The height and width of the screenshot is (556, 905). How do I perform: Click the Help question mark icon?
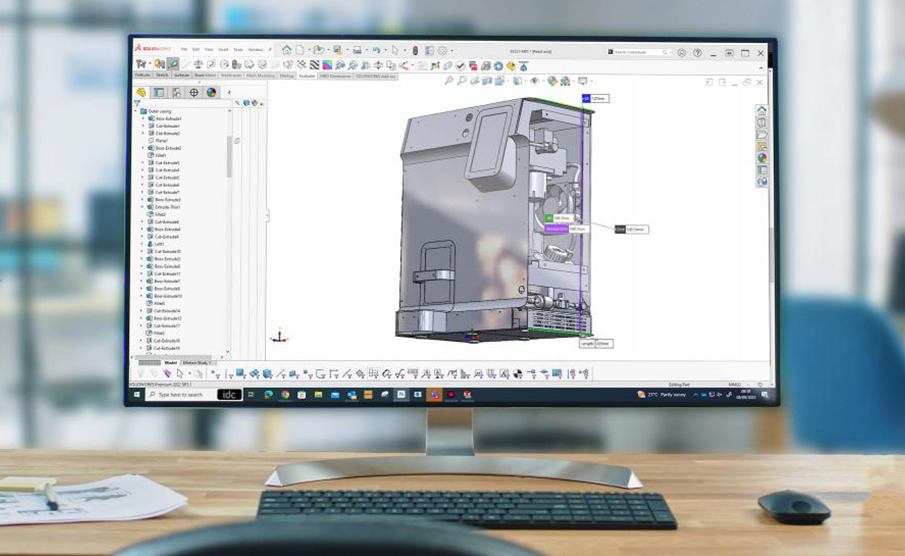coord(697,52)
